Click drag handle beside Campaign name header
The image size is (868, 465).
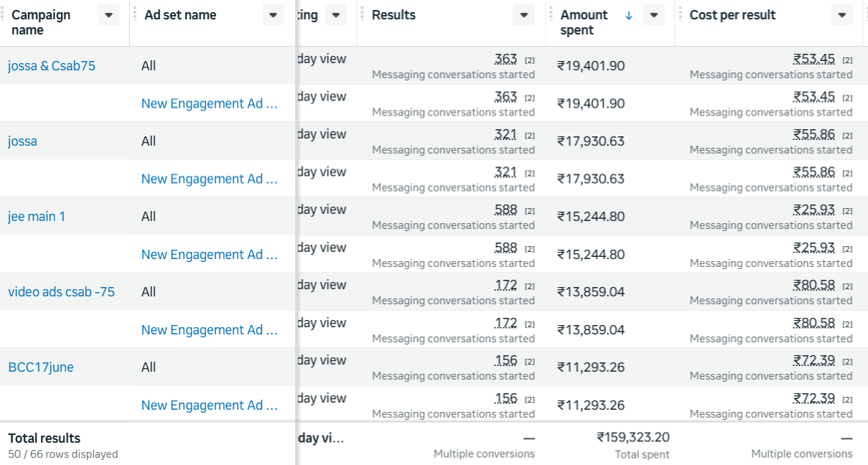click(x=3, y=14)
